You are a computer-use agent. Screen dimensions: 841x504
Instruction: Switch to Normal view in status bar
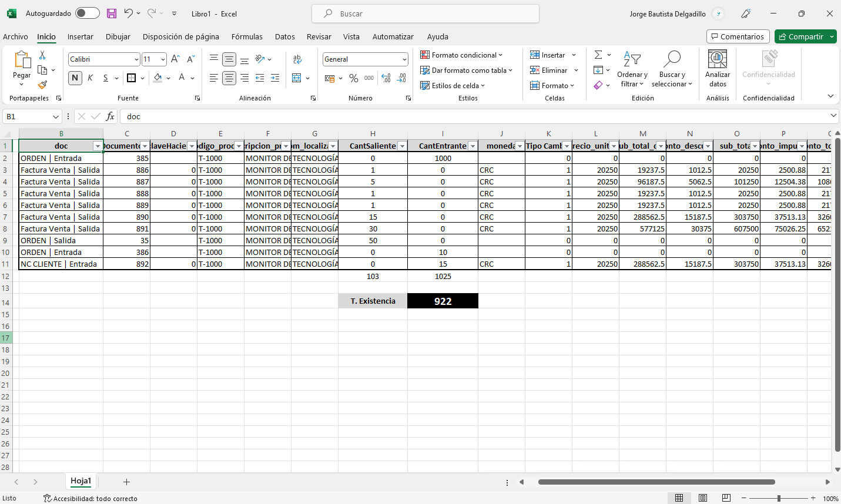pos(679,498)
